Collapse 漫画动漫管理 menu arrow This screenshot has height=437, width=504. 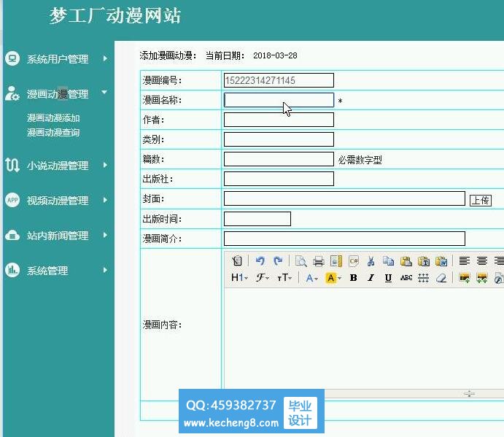point(104,92)
